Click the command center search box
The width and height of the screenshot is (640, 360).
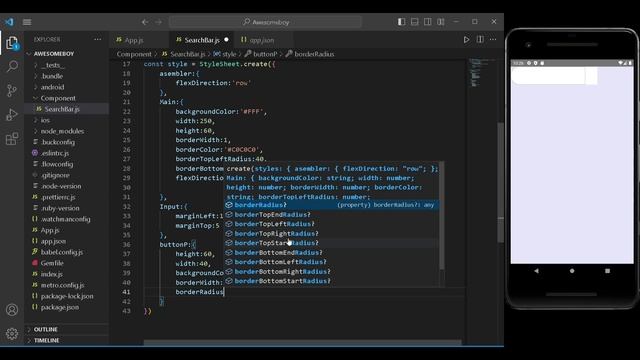[265, 22]
